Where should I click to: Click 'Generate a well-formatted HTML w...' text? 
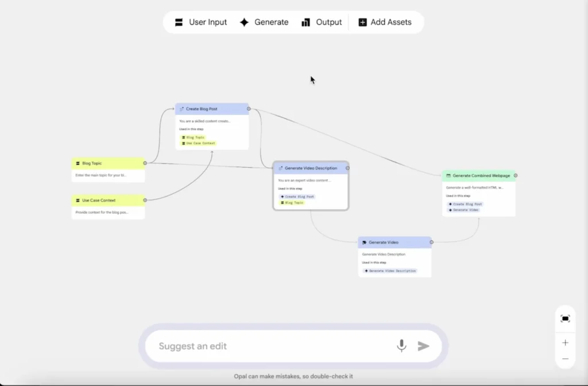pyautogui.click(x=474, y=188)
